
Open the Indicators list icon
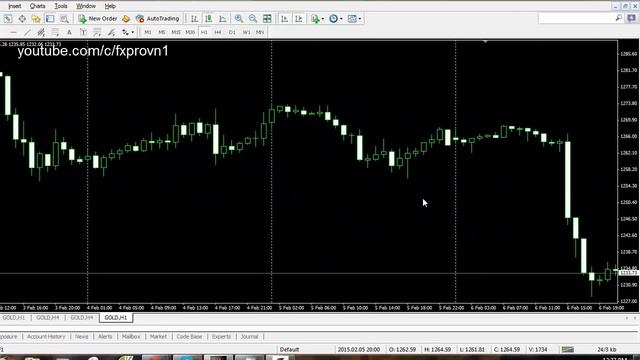[315, 18]
